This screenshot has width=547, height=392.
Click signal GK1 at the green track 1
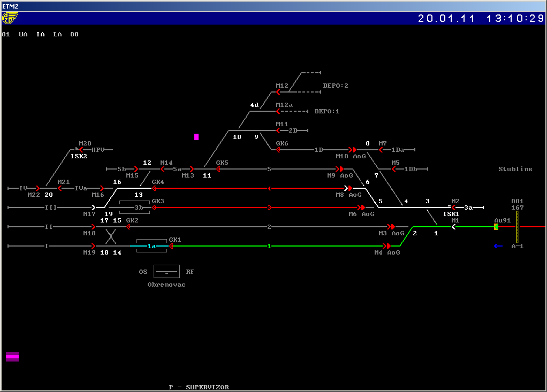tap(171, 246)
